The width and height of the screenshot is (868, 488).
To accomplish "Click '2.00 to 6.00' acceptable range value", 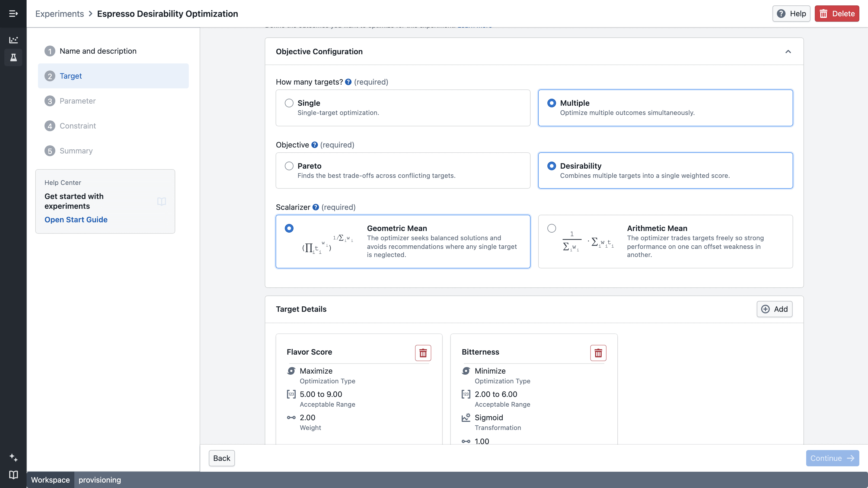I will (x=496, y=394).
